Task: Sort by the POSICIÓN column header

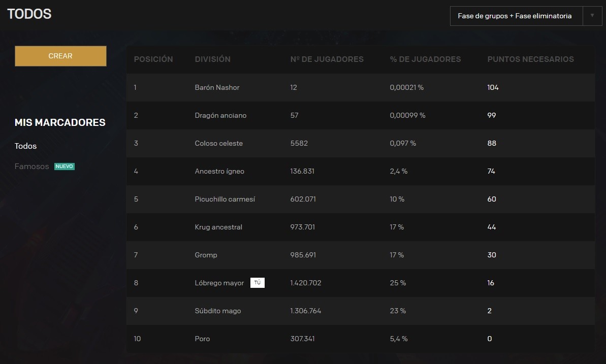Action: (153, 59)
